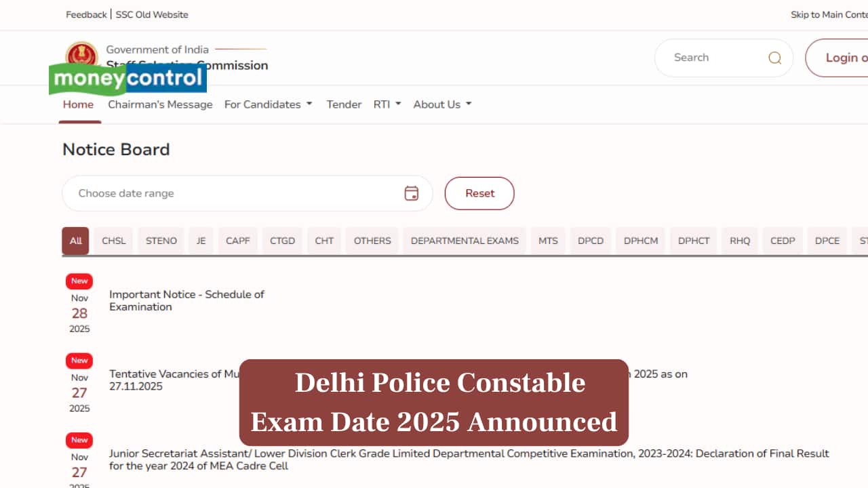
Task: Switch to the STENO notices tab
Action: [161, 241]
